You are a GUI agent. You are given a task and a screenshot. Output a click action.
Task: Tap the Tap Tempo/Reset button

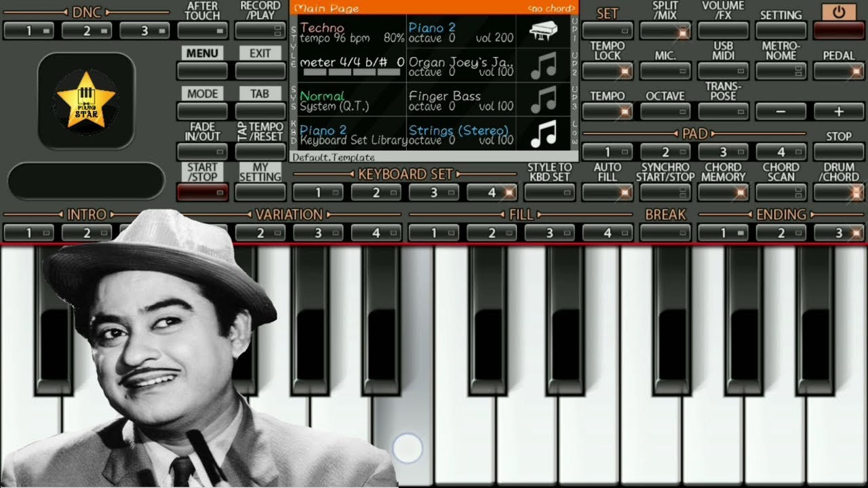coord(260,151)
